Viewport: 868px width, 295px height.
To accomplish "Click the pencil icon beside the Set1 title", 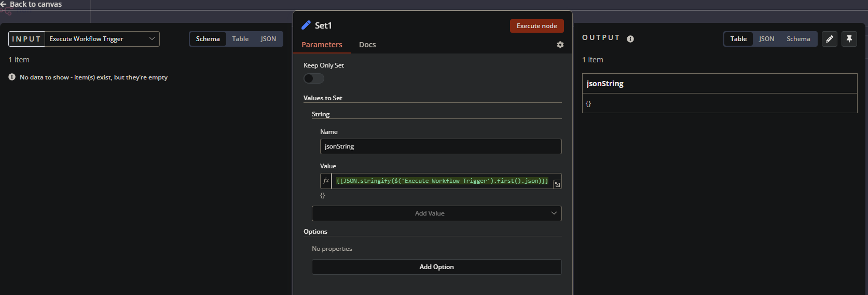I will pos(306,25).
